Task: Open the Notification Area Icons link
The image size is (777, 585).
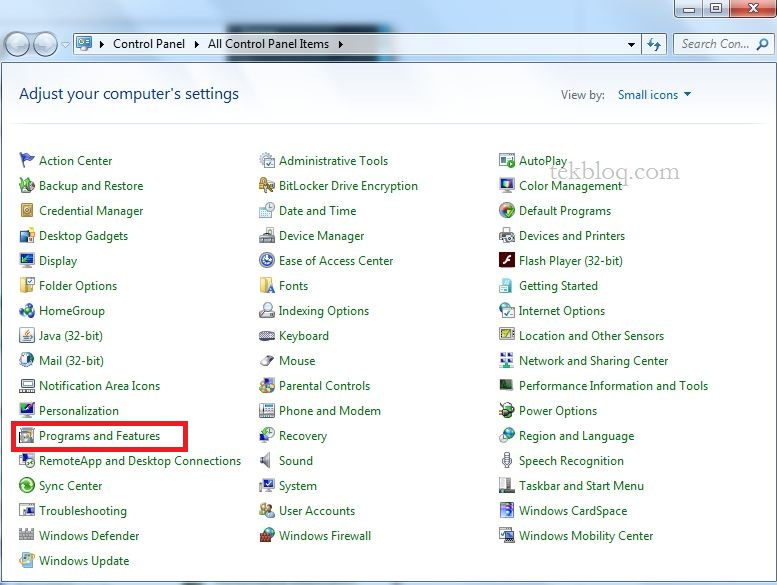Action: point(99,385)
